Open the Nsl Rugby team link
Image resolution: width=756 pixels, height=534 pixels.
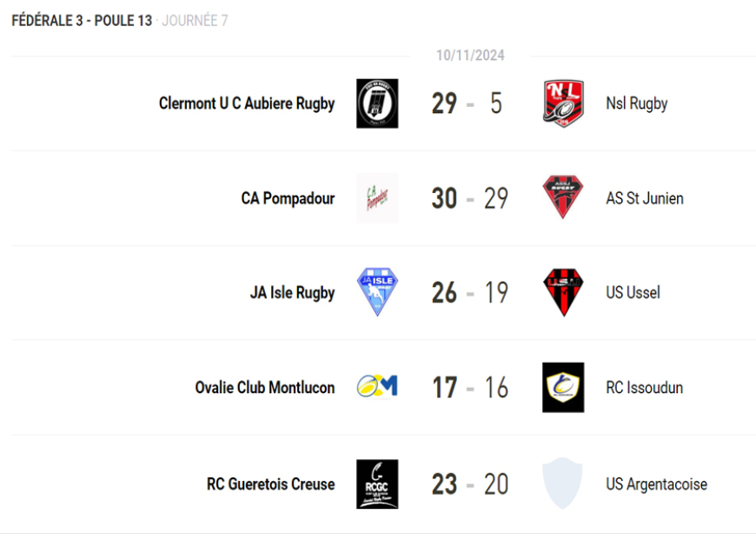[x=637, y=103]
